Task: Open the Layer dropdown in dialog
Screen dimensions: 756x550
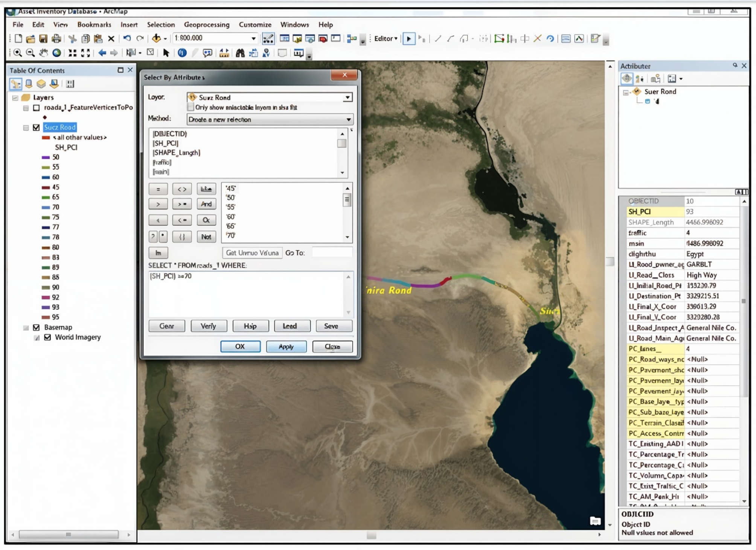Action: (x=348, y=97)
